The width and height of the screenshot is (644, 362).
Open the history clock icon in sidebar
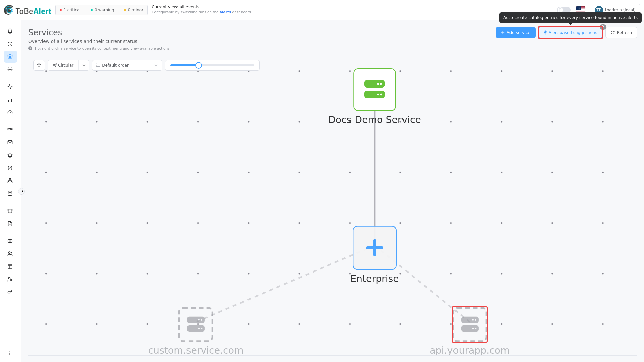click(x=10, y=44)
